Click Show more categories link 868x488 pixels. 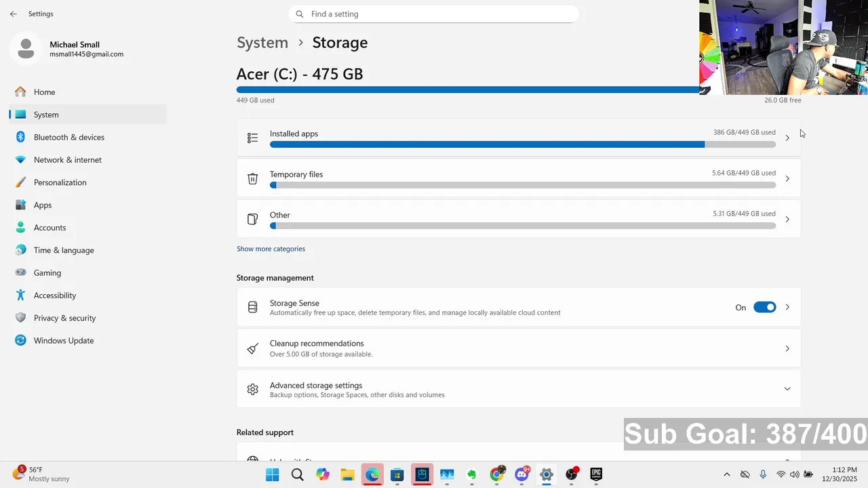[x=271, y=249]
